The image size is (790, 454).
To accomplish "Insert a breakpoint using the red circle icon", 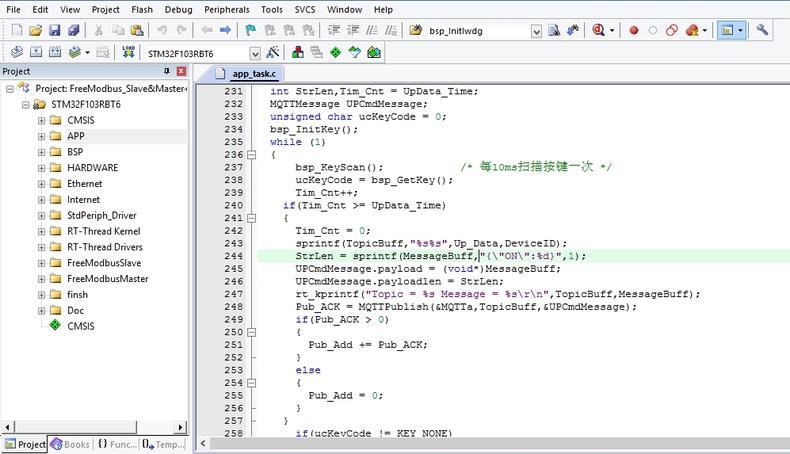I will point(634,30).
